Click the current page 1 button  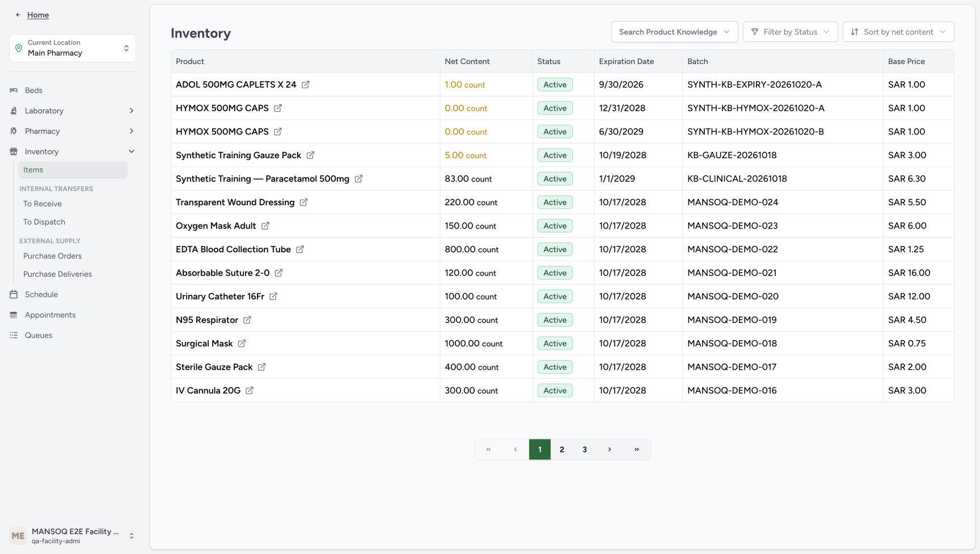point(540,449)
